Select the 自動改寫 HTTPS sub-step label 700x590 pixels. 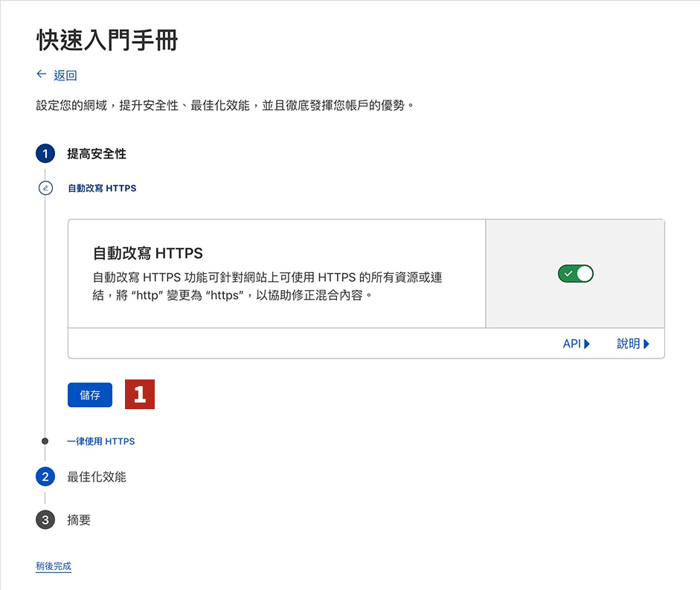[x=102, y=188]
